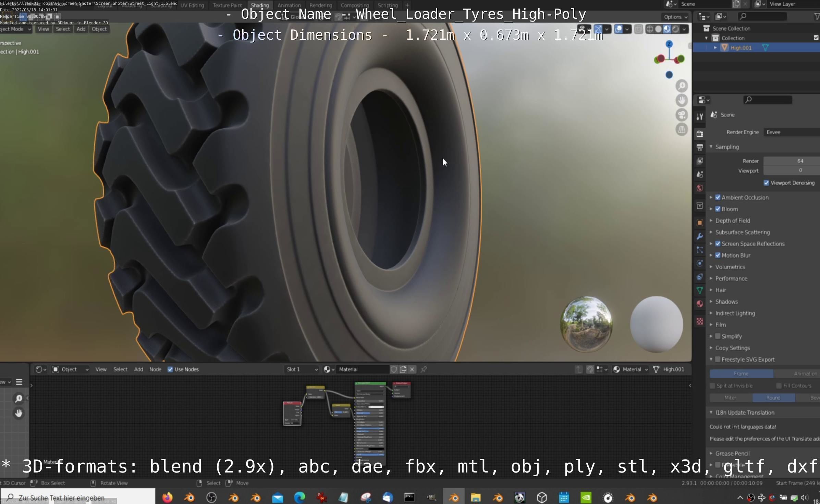Switch viewport to wireframe shading

[650, 29]
